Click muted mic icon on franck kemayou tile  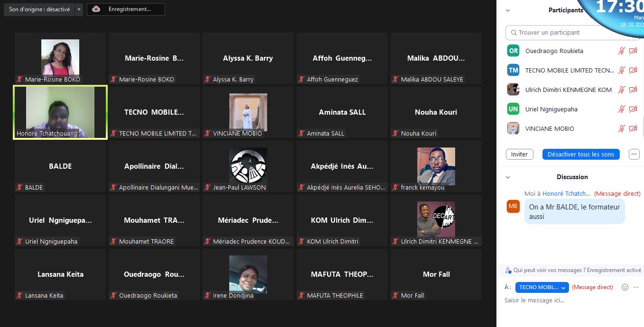tap(395, 187)
